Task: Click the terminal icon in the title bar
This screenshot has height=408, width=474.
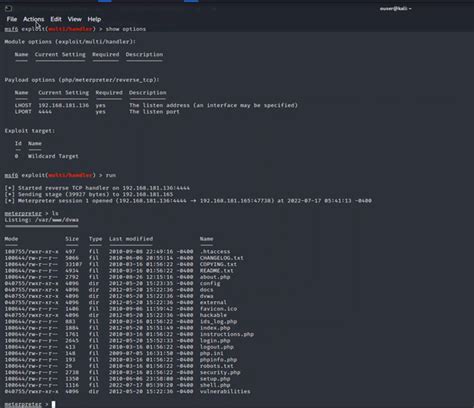Action: pos(9,8)
